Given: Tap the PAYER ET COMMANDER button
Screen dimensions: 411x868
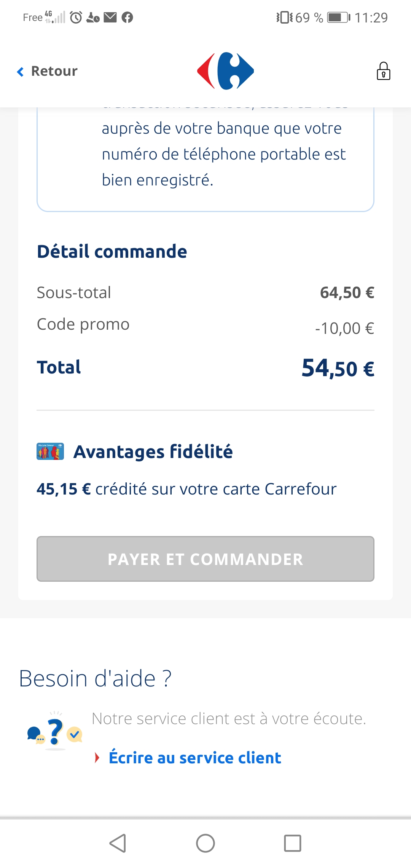Looking at the screenshot, I should tap(205, 559).
